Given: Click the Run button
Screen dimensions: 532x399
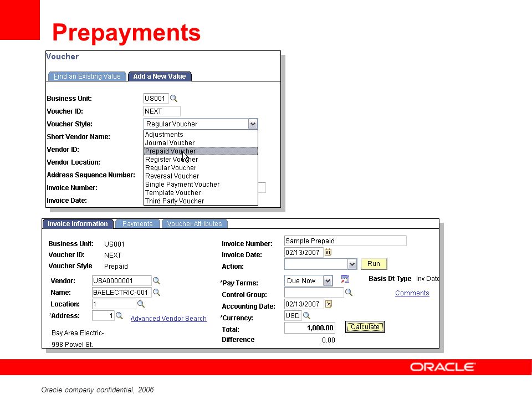Looking at the screenshot, I should (x=374, y=264).
